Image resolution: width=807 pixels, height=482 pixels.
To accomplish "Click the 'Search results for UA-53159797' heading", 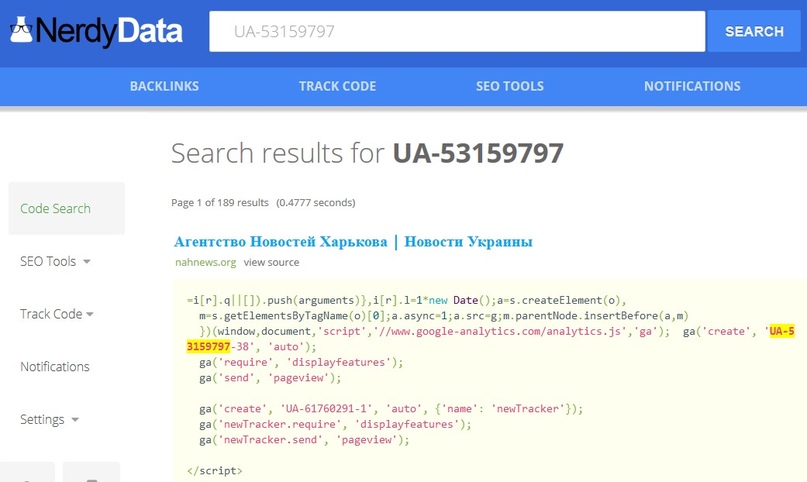I will tap(367, 153).
